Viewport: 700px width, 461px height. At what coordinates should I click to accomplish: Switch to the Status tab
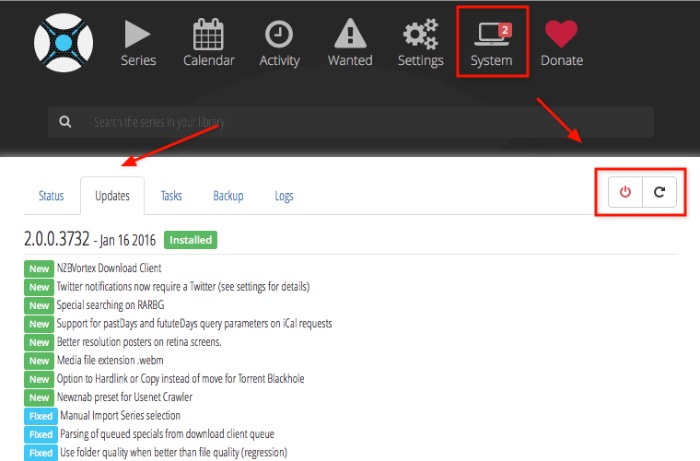51,196
